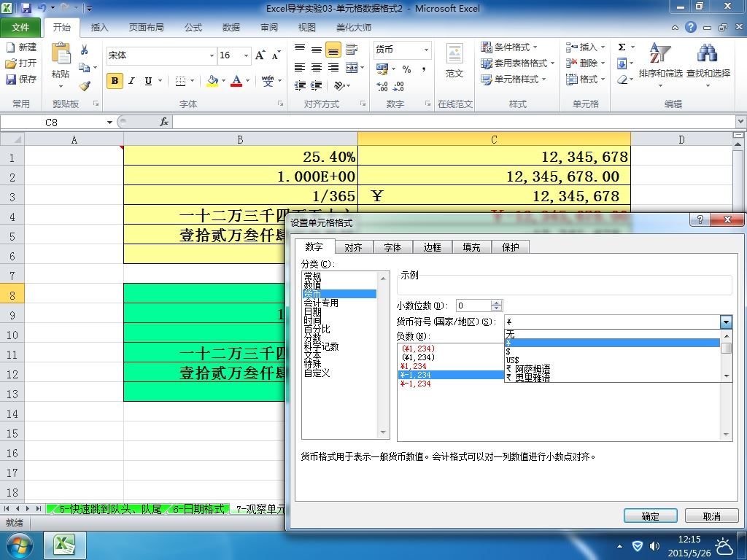Click 确定 to confirm format dialog

click(650, 516)
